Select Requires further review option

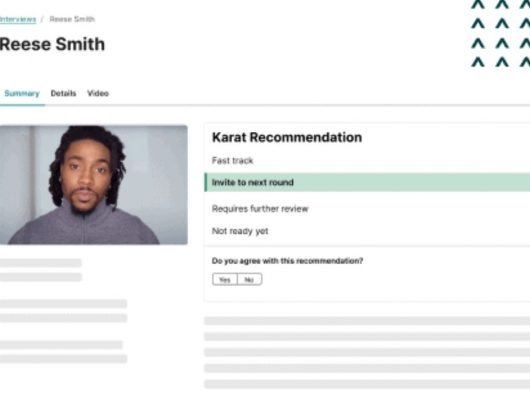(x=260, y=209)
